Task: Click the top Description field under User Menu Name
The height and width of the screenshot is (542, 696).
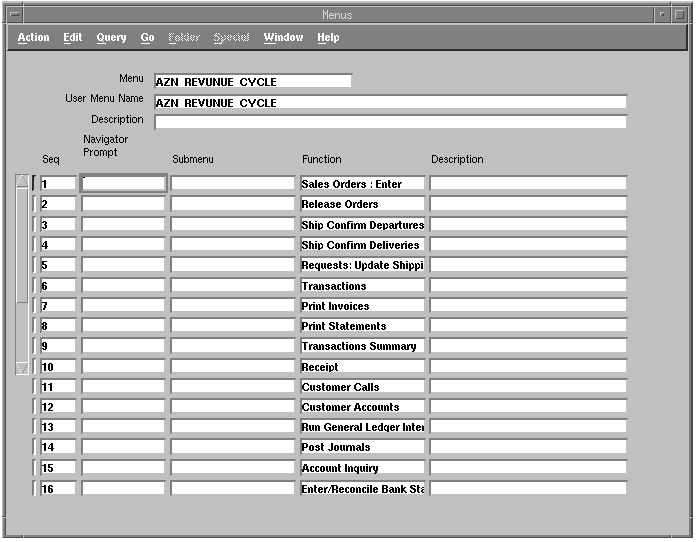Action: click(390, 122)
